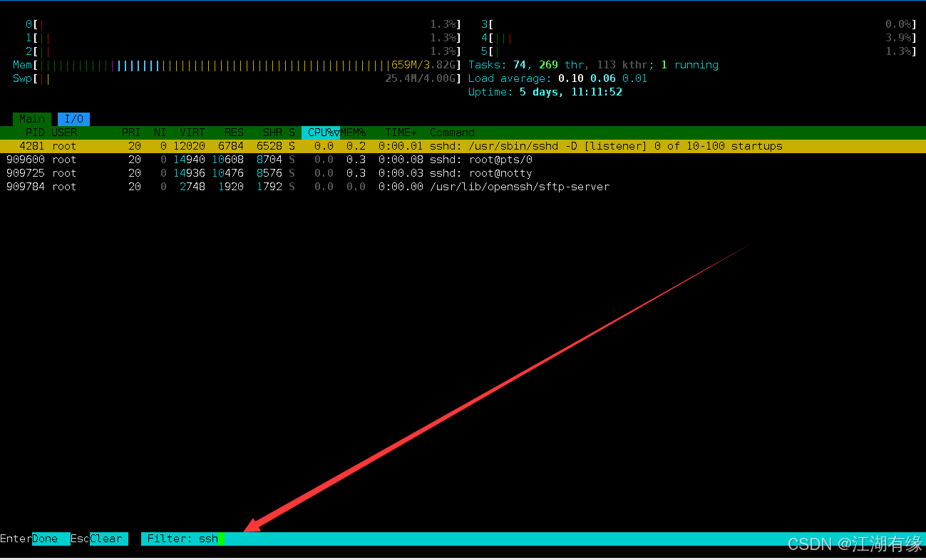Click the CPU 3 usage meter
The width and height of the screenshot is (926, 560).
(699, 24)
